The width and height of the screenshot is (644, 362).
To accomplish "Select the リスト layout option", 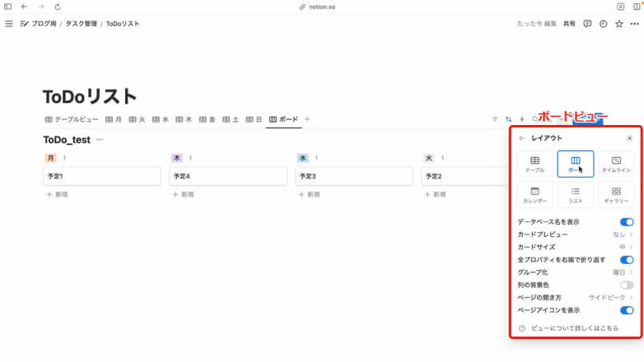I will pos(576,195).
